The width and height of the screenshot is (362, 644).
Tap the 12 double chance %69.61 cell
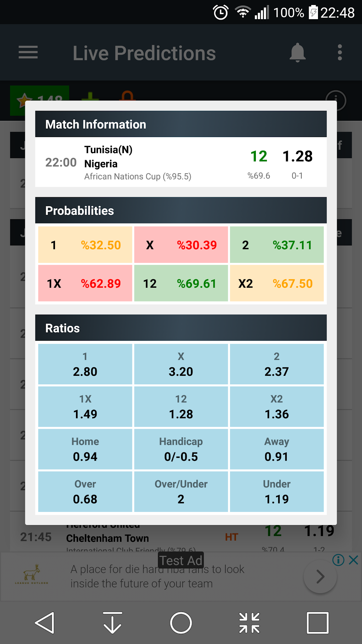181,283
